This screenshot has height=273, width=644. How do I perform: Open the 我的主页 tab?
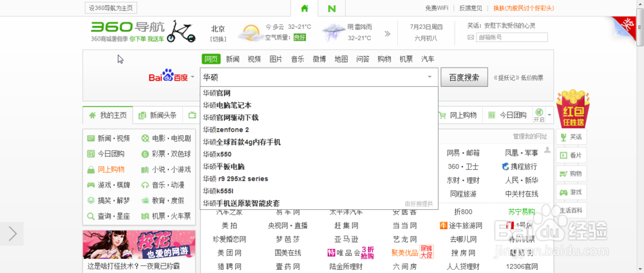click(108, 115)
